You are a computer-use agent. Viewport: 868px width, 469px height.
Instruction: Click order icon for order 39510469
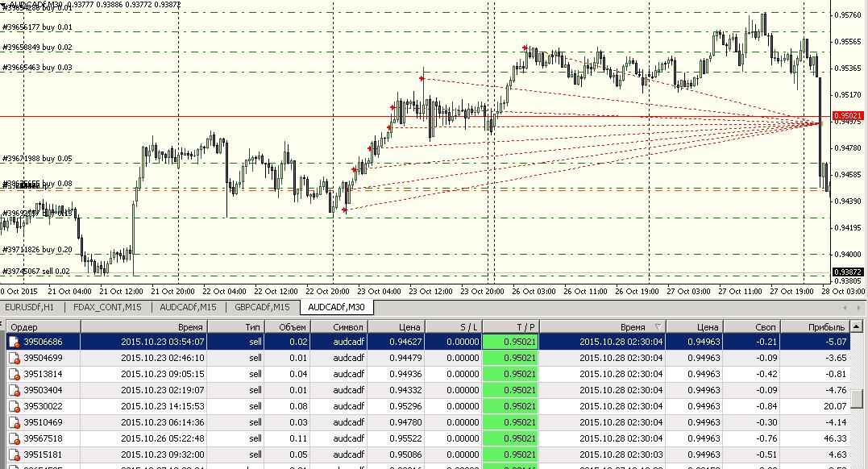tap(15, 422)
